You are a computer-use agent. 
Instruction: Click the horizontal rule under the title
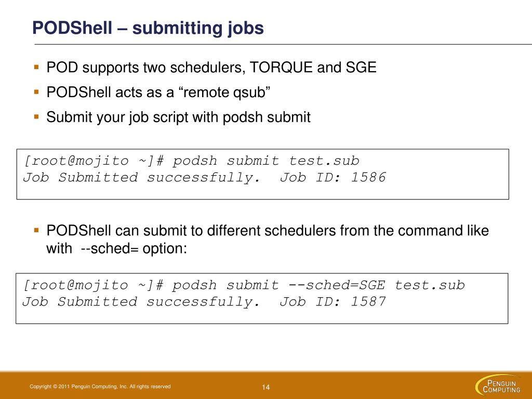(283, 44)
